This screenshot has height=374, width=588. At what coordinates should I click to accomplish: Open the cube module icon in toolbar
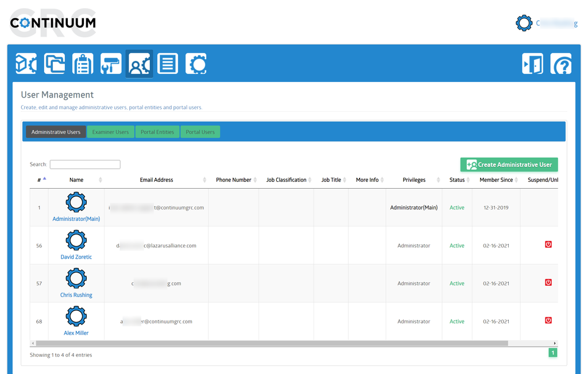click(26, 64)
